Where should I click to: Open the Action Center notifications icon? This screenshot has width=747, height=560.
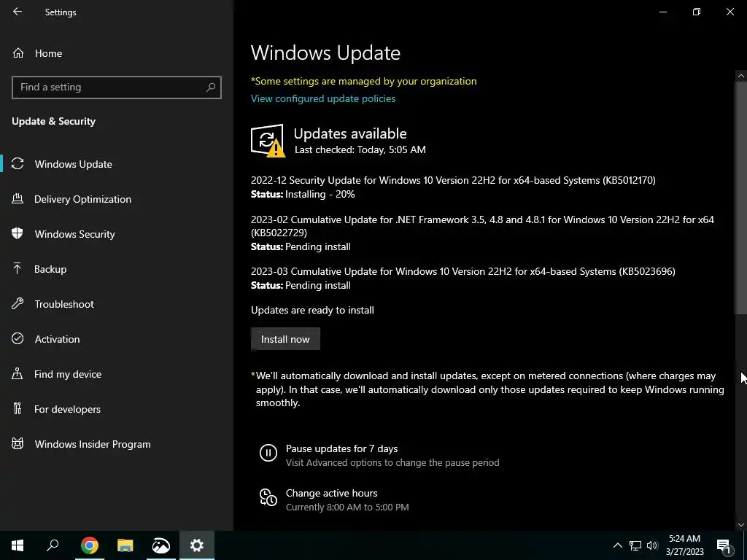point(724,545)
